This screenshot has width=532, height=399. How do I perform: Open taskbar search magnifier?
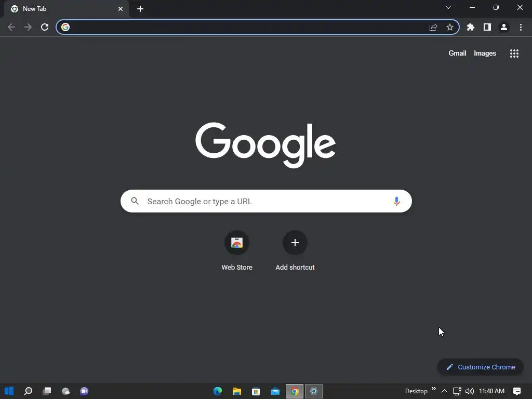pos(28,391)
